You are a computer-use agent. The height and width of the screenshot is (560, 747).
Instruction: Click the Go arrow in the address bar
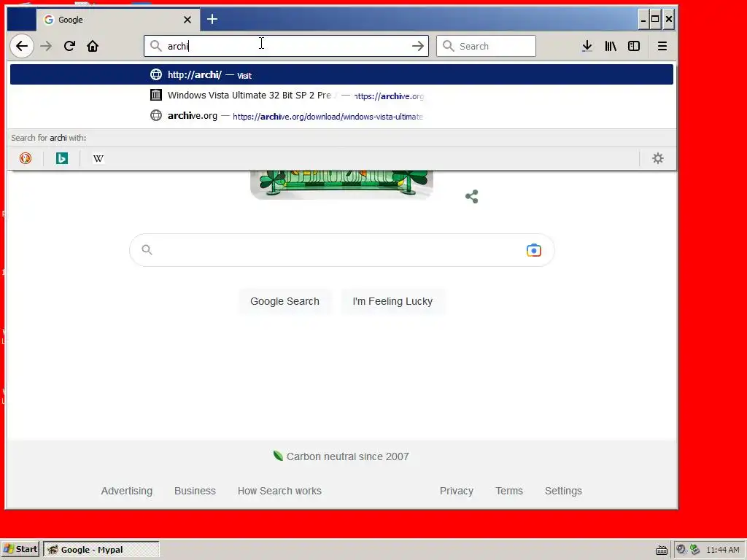tap(418, 46)
